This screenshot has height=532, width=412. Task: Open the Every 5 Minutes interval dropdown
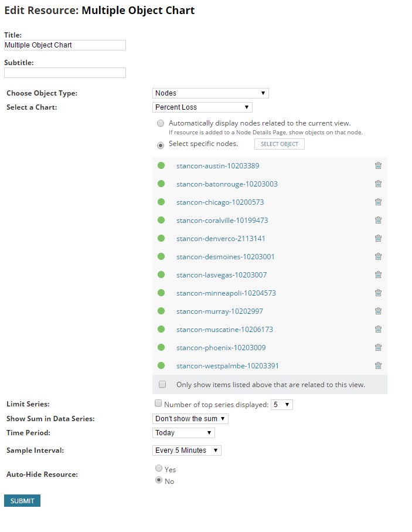point(187,450)
